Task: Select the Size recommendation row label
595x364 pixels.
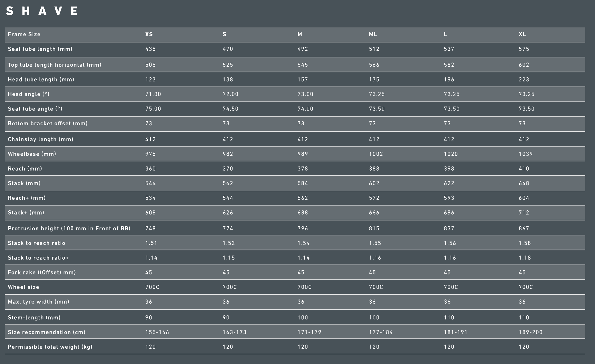Action: coord(47,332)
